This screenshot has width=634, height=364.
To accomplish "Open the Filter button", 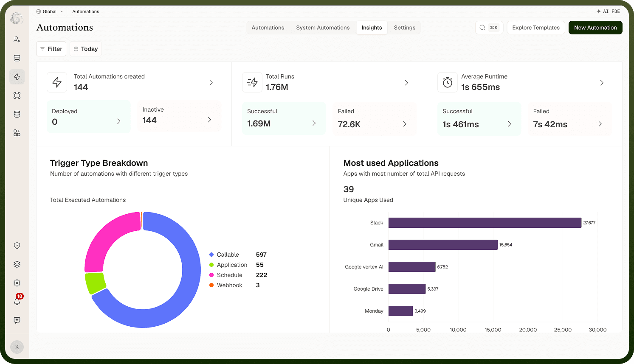I will (x=51, y=49).
